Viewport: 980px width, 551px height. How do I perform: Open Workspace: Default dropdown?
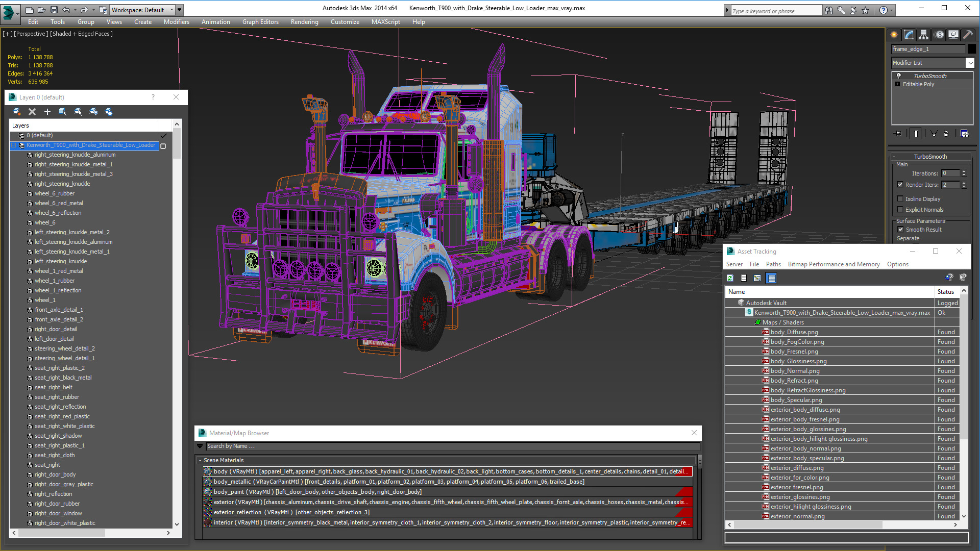point(142,10)
